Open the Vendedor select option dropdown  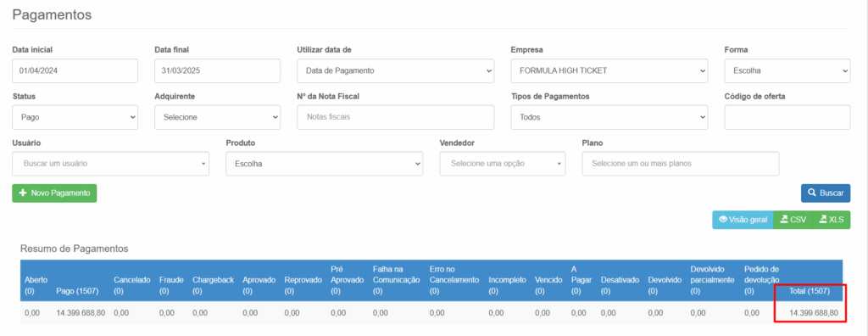coord(503,164)
